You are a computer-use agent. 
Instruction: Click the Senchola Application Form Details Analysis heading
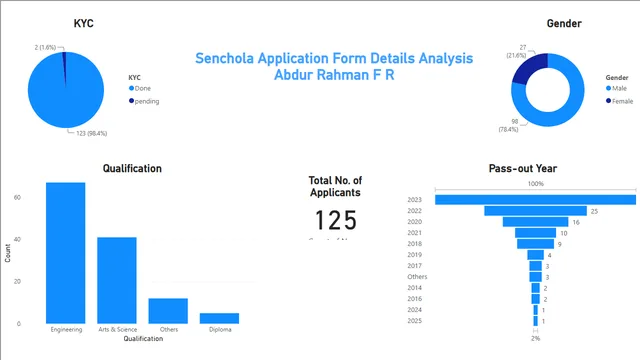(334, 58)
